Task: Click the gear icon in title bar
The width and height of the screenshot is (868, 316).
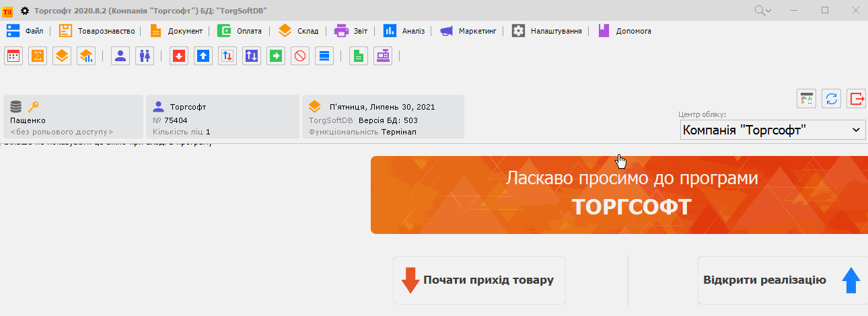Action: pos(25,11)
